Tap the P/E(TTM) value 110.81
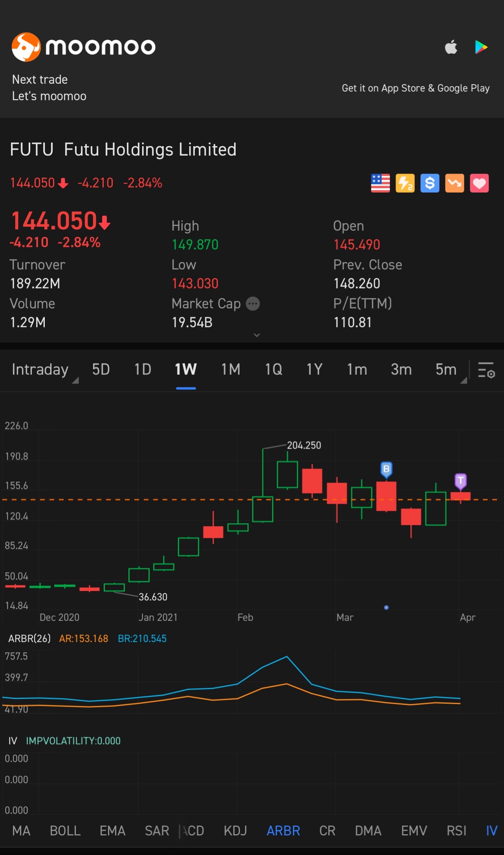The height and width of the screenshot is (855, 504). 352,323
